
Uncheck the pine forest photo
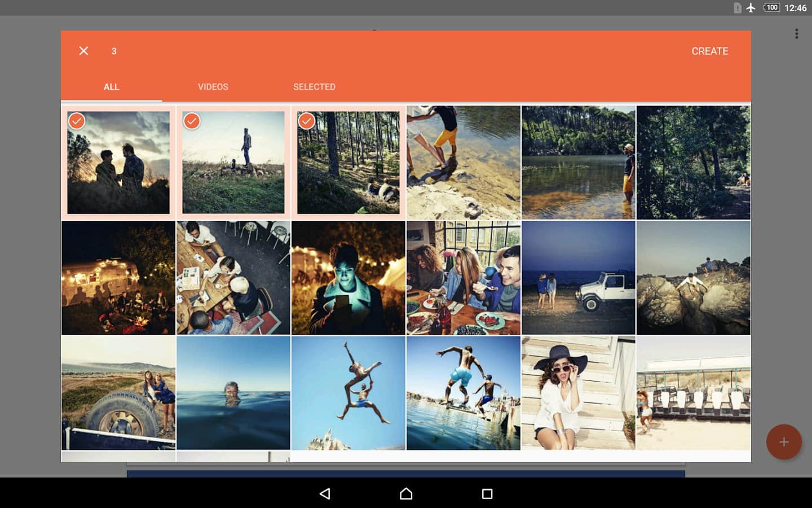pyautogui.click(x=348, y=163)
